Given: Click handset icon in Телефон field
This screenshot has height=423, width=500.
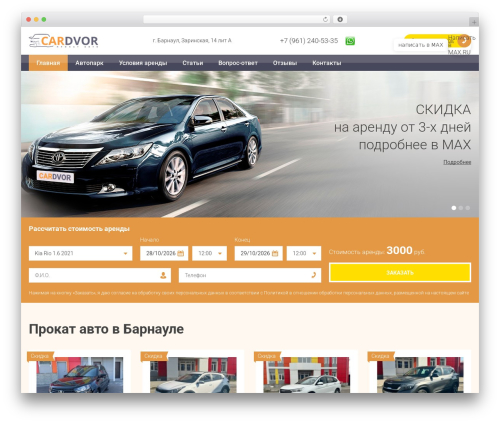Looking at the screenshot, I should 313,275.
